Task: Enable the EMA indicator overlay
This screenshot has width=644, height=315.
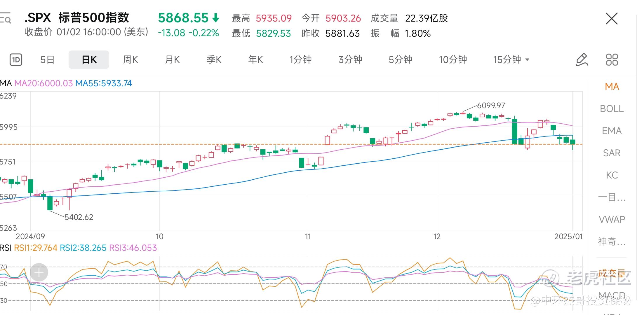Action: coord(612,131)
